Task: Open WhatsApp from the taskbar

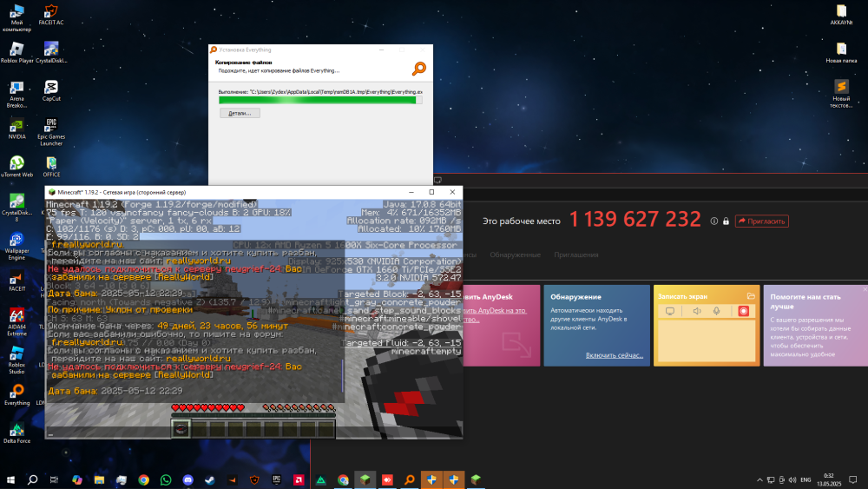Action: (166, 479)
